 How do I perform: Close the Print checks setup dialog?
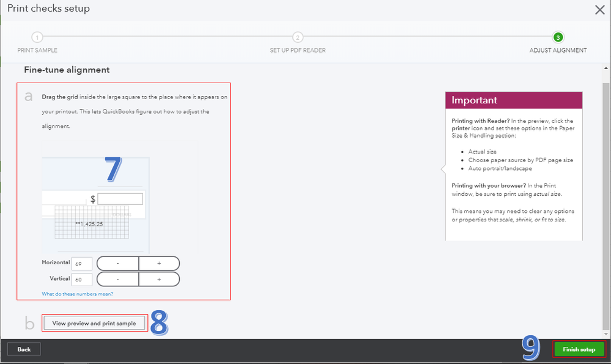(x=600, y=10)
